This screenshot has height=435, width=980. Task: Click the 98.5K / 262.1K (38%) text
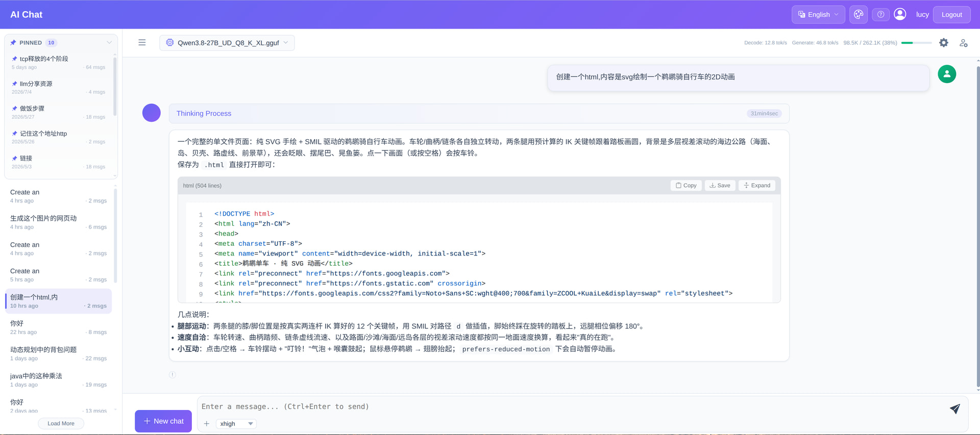870,43
